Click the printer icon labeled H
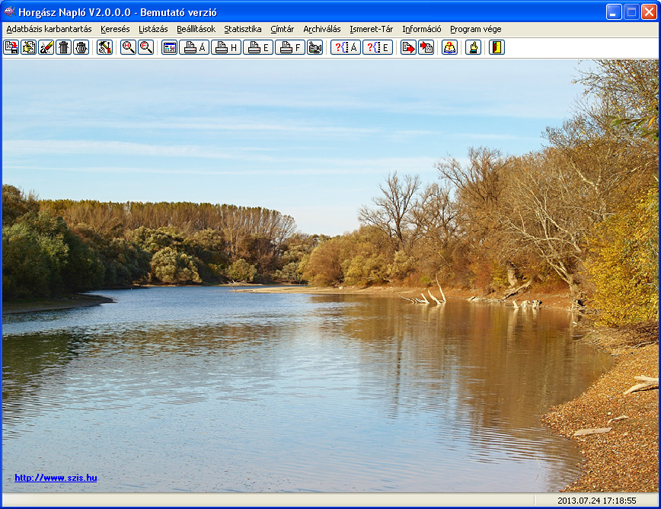This screenshot has width=661, height=509. pos(226,47)
